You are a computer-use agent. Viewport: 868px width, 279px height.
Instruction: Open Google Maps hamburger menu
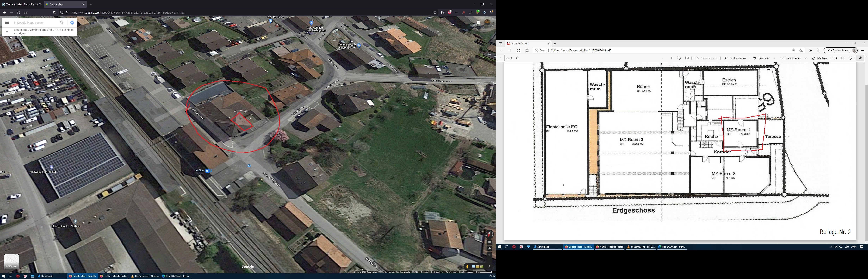point(7,23)
